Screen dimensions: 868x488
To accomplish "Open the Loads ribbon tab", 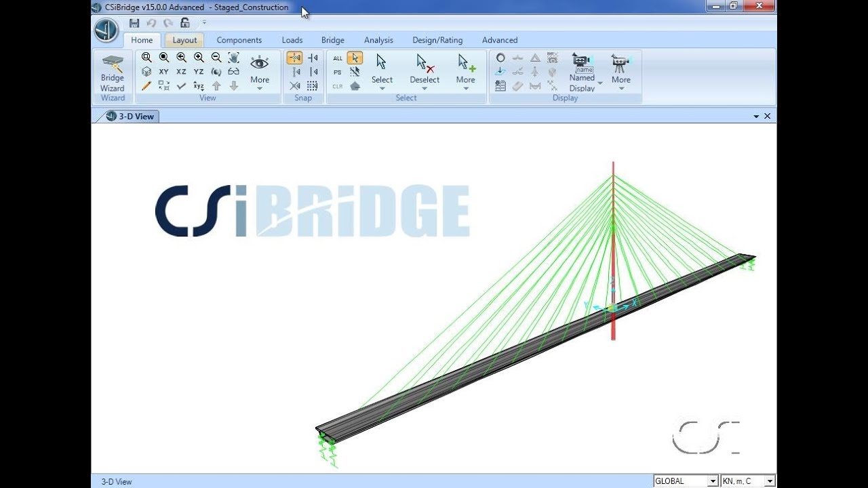I will [x=292, y=40].
